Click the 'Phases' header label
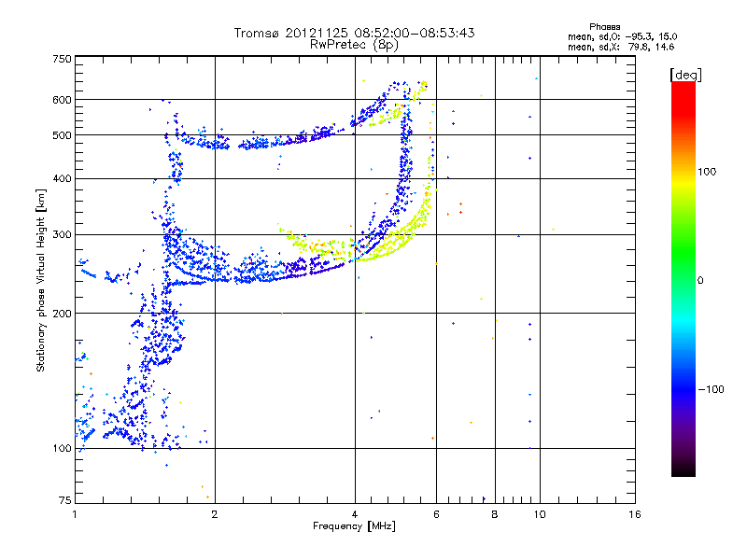This screenshot has width=747, height=560. pos(604,27)
